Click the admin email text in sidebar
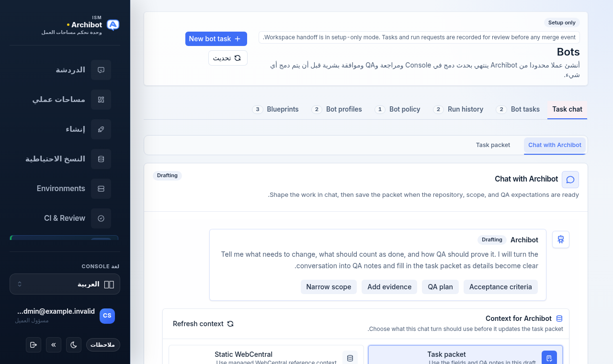613x364 pixels. tap(56, 311)
